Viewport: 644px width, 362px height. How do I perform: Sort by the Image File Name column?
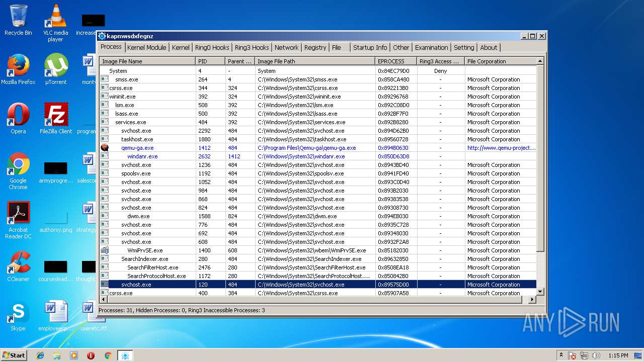click(147, 61)
